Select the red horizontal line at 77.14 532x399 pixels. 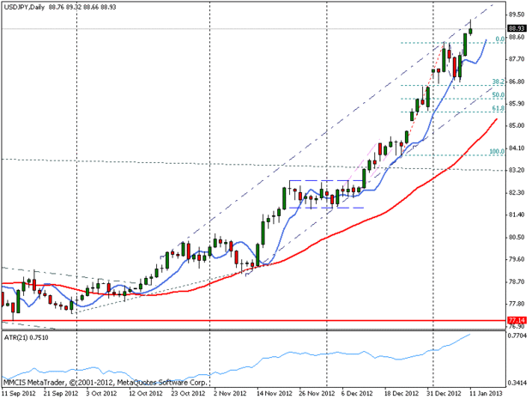pos(254,320)
